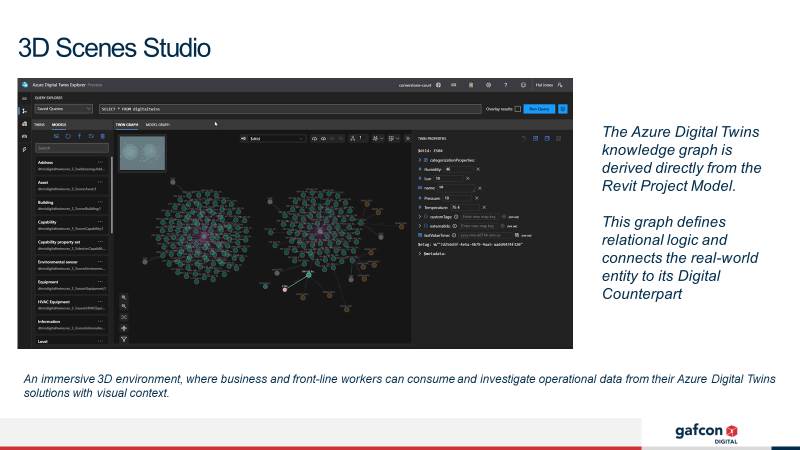Click the refresh models icon
800x450 pixels.
click(x=68, y=136)
